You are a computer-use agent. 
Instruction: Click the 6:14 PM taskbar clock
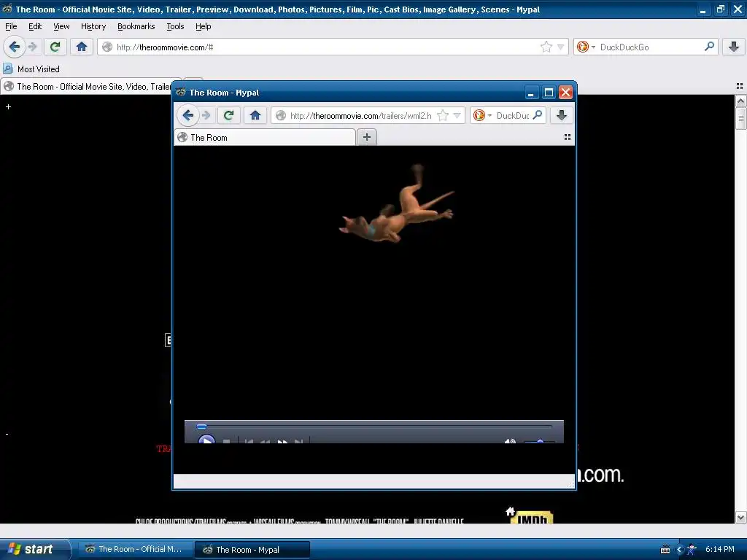pyautogui.click(x=719, y=549)
